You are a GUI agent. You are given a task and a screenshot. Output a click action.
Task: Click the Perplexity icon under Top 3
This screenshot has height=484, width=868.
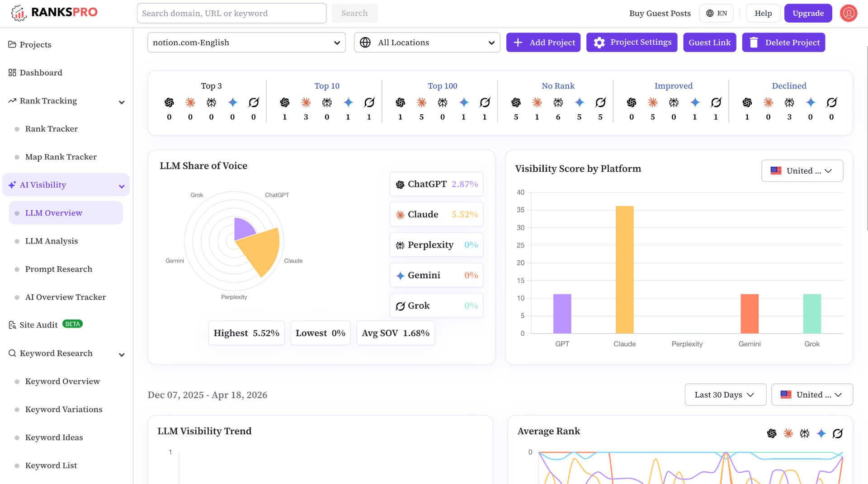[211, 103]
